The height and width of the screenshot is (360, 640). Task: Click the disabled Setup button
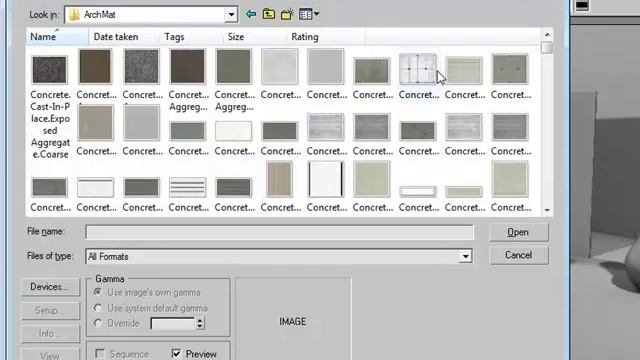coord(50,311)
